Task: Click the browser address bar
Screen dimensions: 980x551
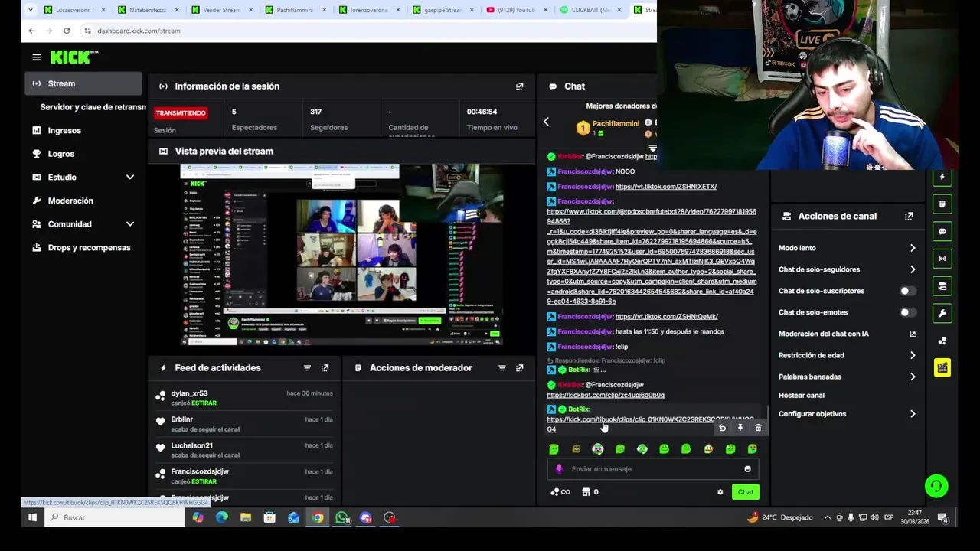Action: (x=367, y=31)
